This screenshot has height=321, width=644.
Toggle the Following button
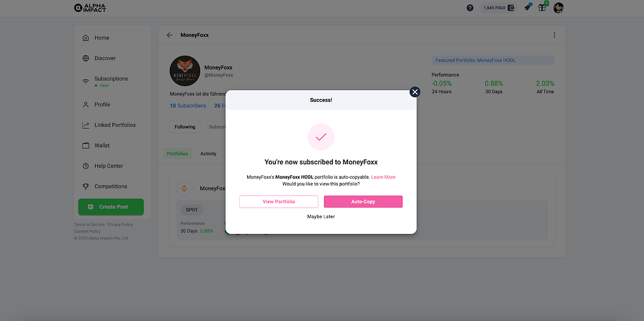[x=185, y=127]
